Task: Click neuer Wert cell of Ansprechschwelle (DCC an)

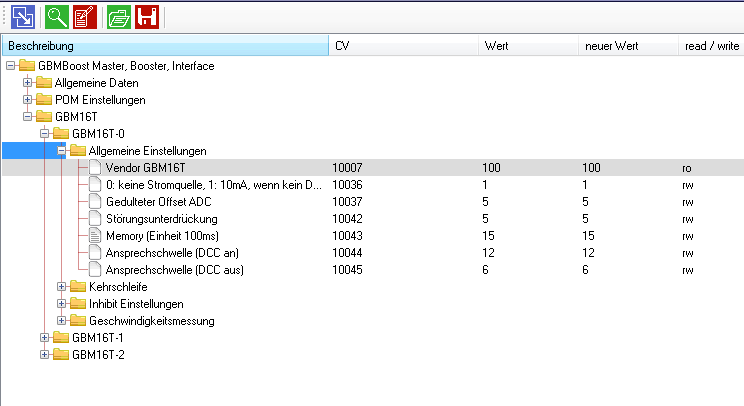Action: coord(588,253)
